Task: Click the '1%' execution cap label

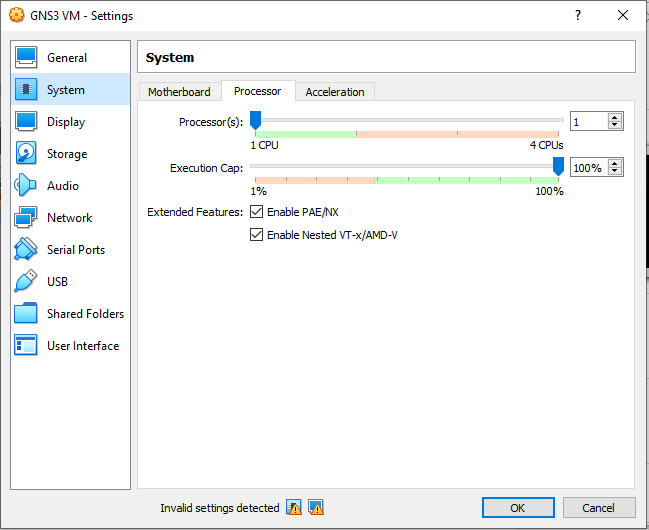Action: 258,191
